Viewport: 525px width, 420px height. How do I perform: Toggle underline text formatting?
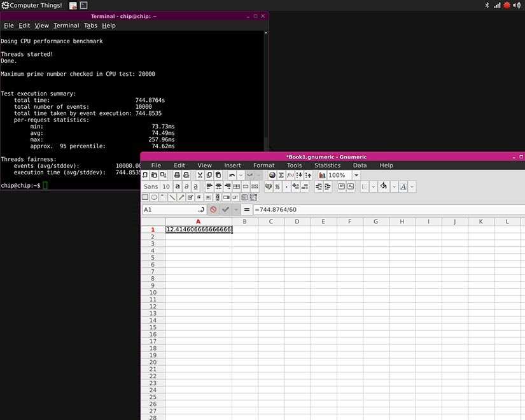pyautogui.click(x=195, y=186)
